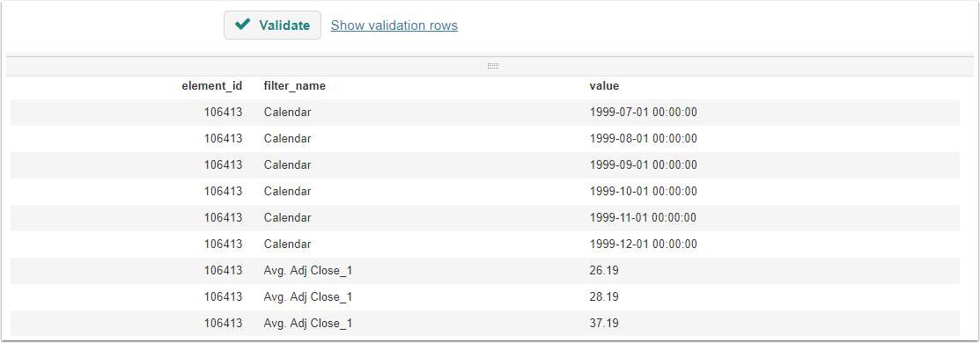Click Avg. Adj Close_1 in the 37.19 row

click(x=308, y=323)
